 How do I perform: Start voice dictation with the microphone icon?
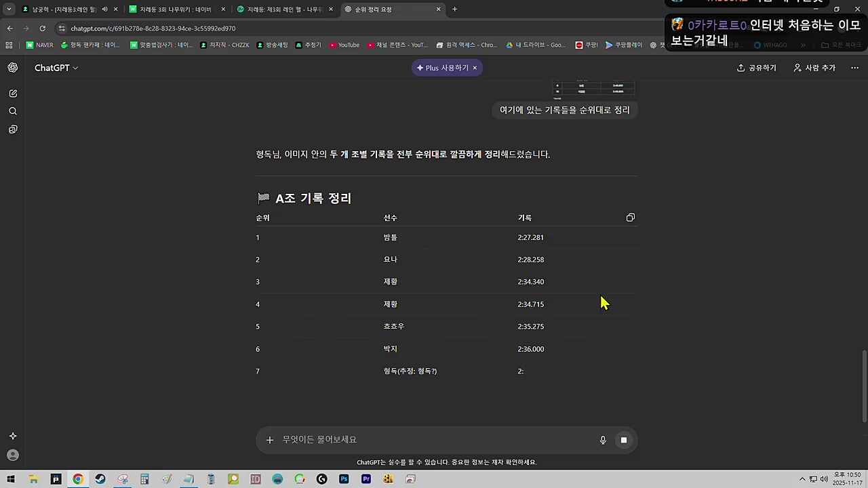tap(602, 439)
